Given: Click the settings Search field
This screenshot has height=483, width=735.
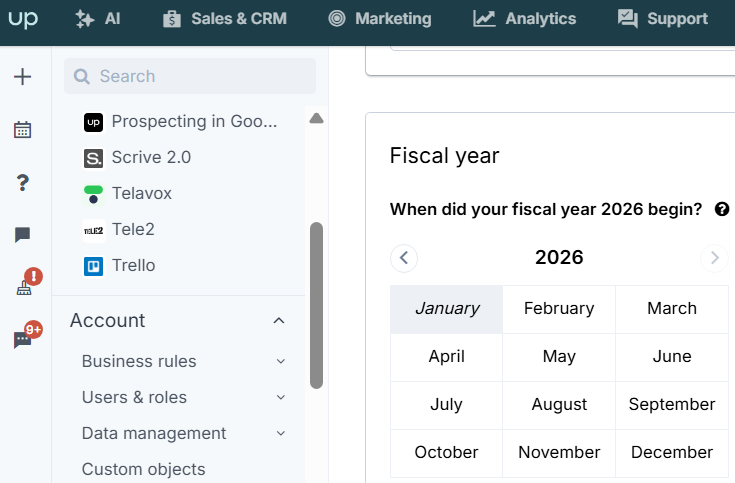Looking at the screenshot, I should 190,76.
